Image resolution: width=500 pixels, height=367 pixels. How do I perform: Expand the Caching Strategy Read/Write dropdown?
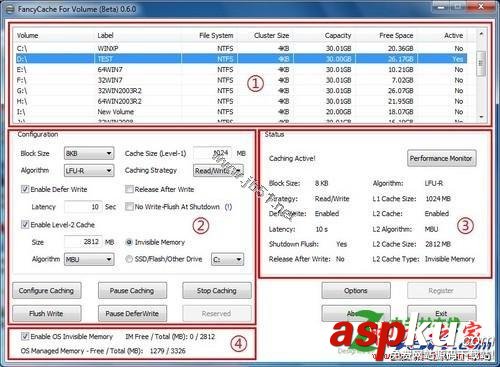218,171
